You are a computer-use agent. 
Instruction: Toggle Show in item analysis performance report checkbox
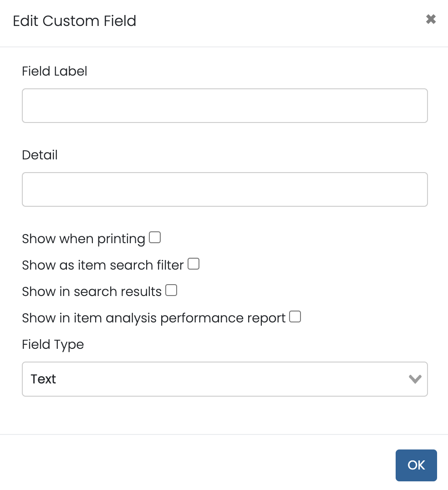click(295, 316)
